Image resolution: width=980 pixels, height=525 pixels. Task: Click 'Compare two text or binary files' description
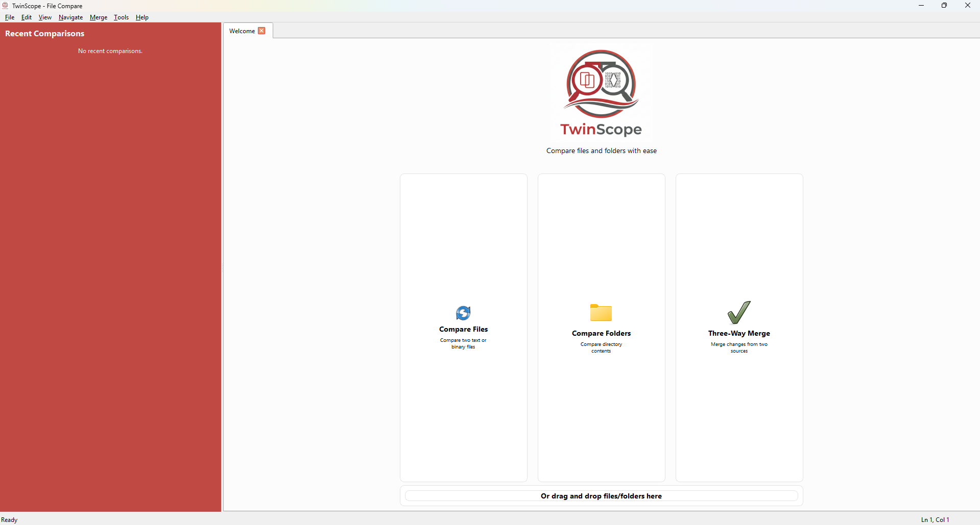(x=463, y=343)
